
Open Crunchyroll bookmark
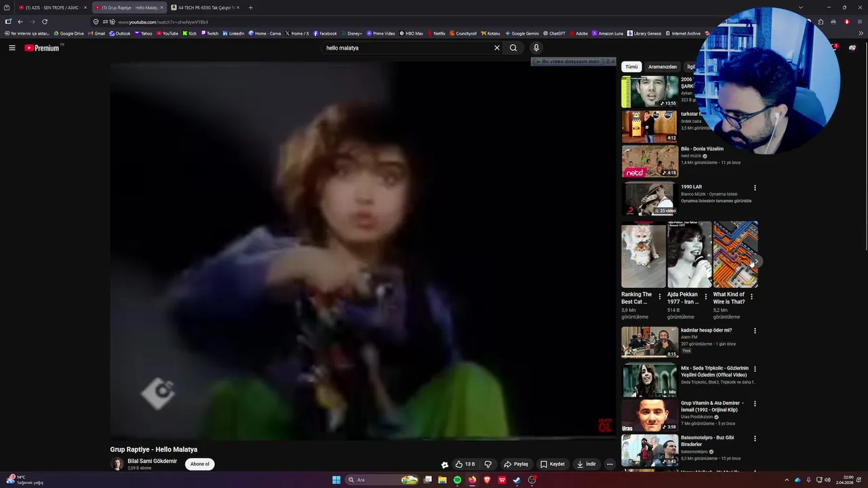pyautogui.click(x=462, y=33)
